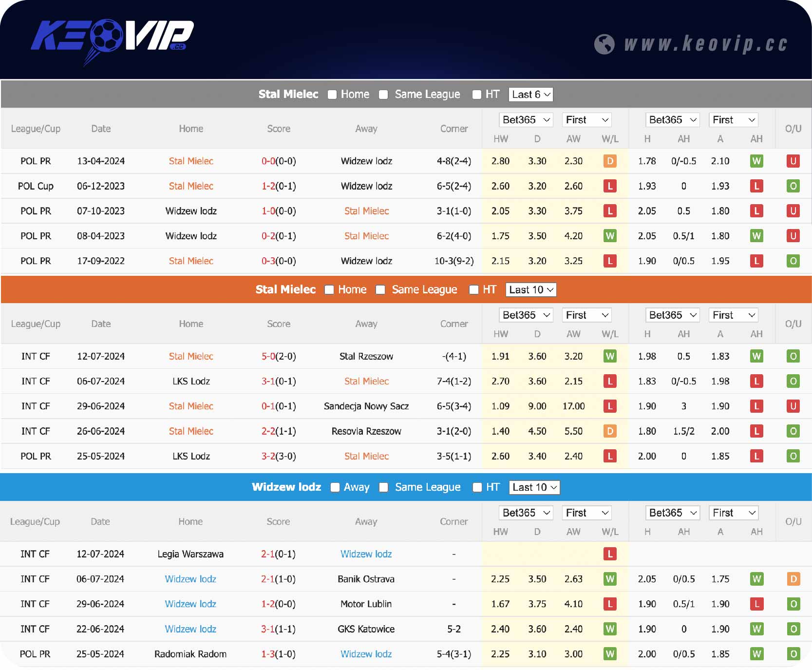
Task: Click the orange D over/under badge for Banik Ostrava
Action: click(793, 579)
